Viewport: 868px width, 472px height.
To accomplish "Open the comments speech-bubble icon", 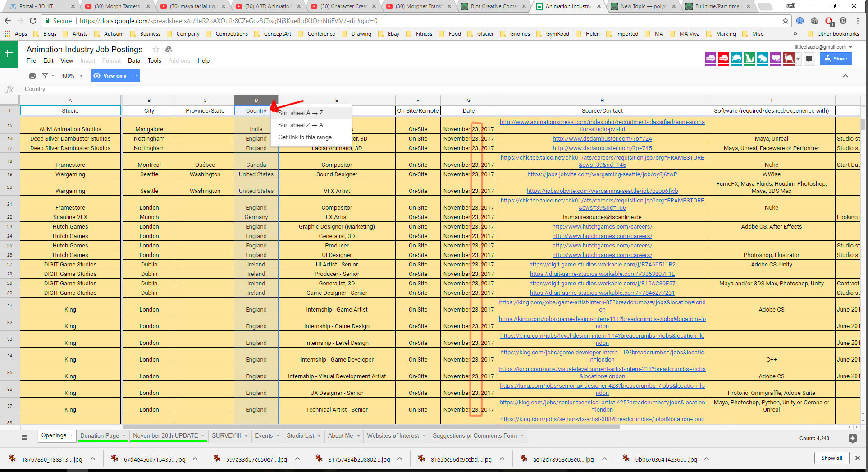I will pos(809,59).
